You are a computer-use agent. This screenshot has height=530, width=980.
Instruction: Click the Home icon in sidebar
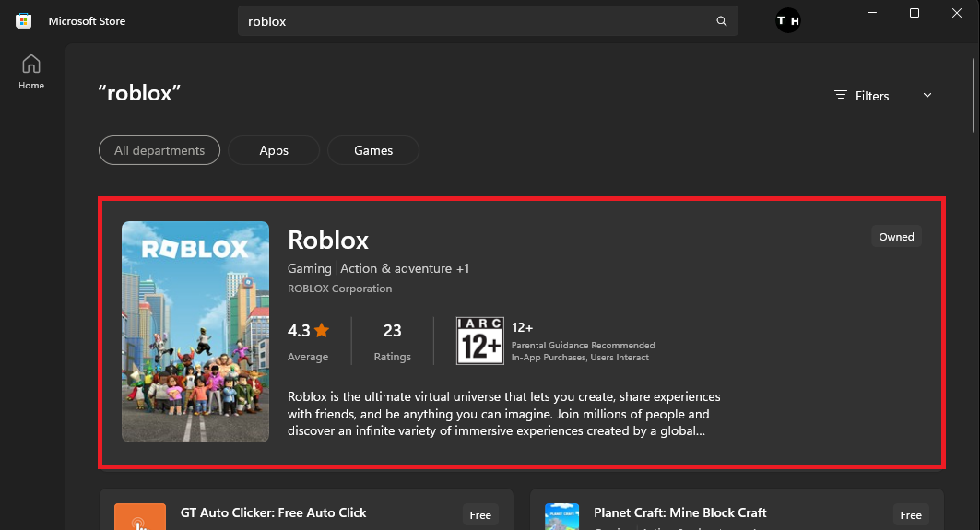pyautogui.click(x=31, y=65)
